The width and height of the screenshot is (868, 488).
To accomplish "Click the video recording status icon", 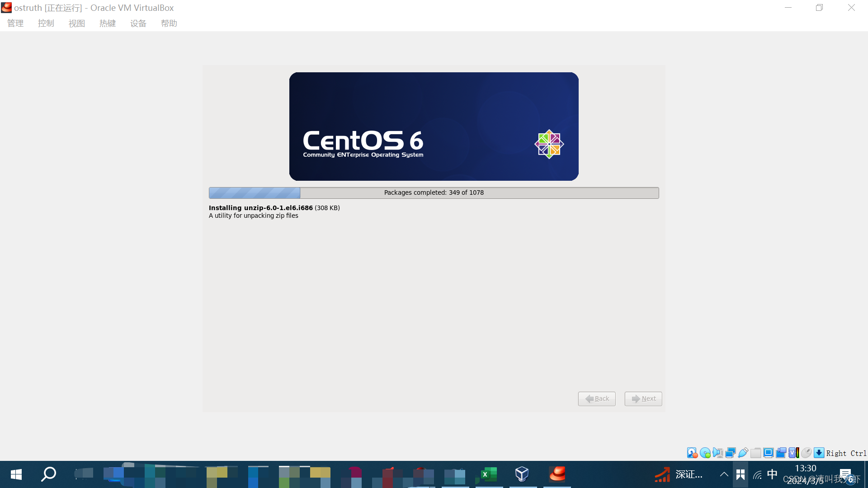I will pyautogui.click(x=781, y=453).
